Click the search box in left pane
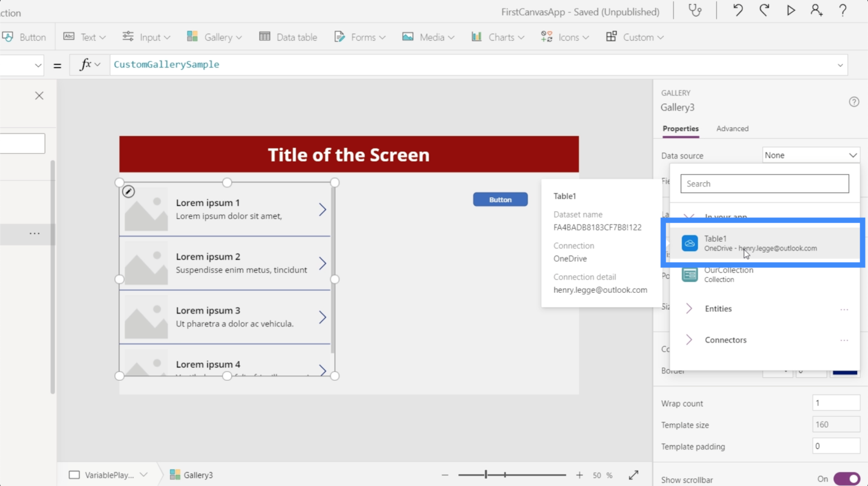Viewport: 868px width, 486px height. tap(22, 143)
